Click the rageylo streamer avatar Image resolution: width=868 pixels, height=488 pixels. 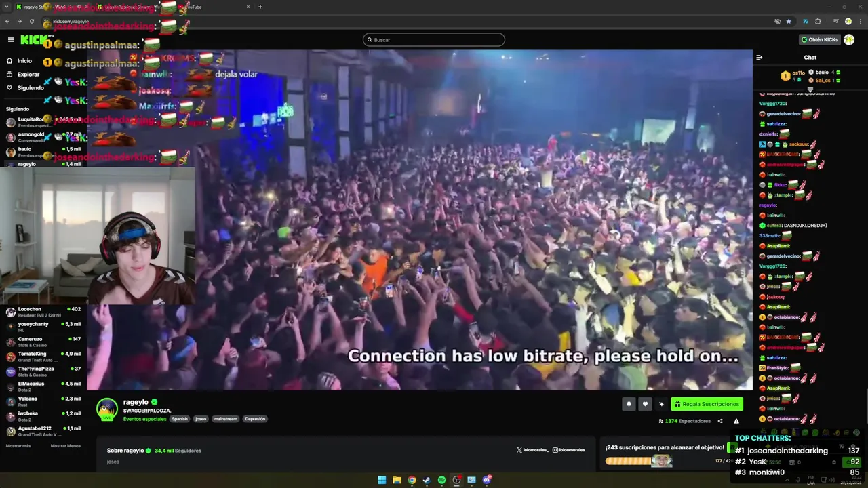click(107, 409)
